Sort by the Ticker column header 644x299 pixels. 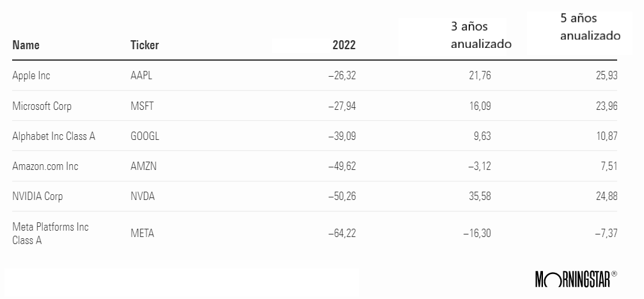point(145,45)
